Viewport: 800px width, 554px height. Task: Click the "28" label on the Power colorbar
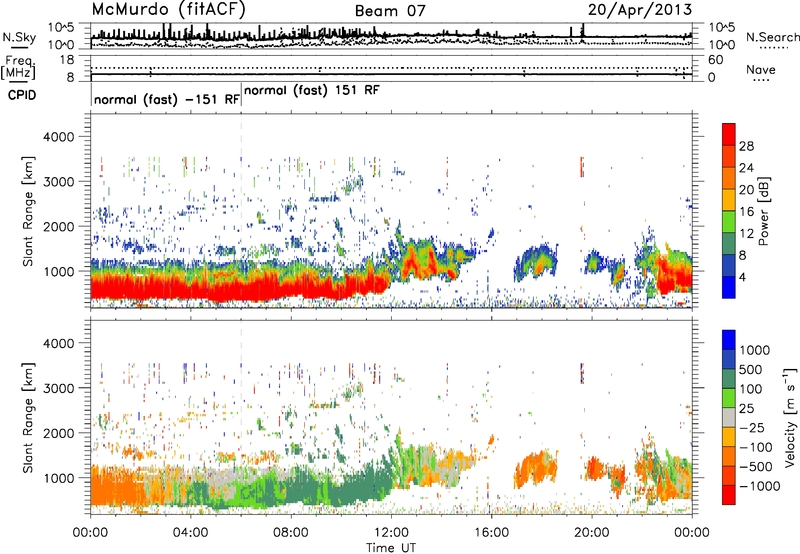746,146
